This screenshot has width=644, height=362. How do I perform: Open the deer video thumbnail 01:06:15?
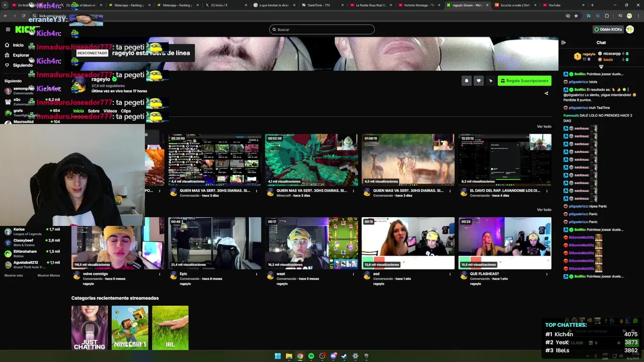pos(408,160)
